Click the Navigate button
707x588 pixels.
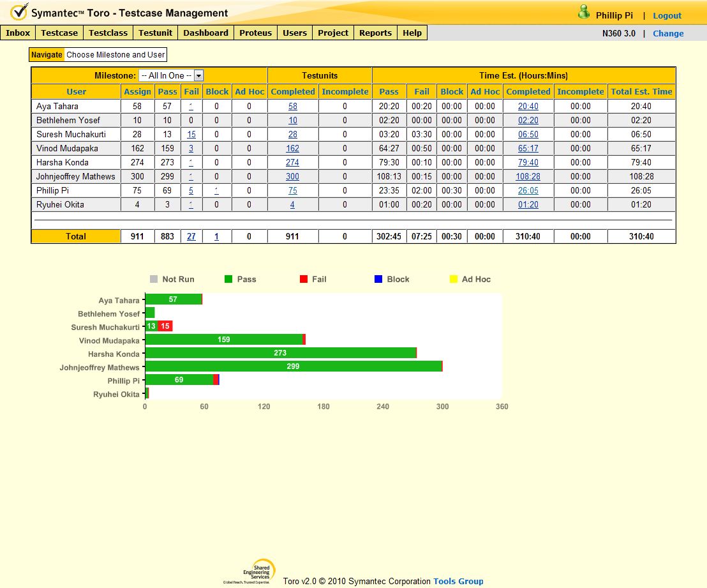point(47,55)
